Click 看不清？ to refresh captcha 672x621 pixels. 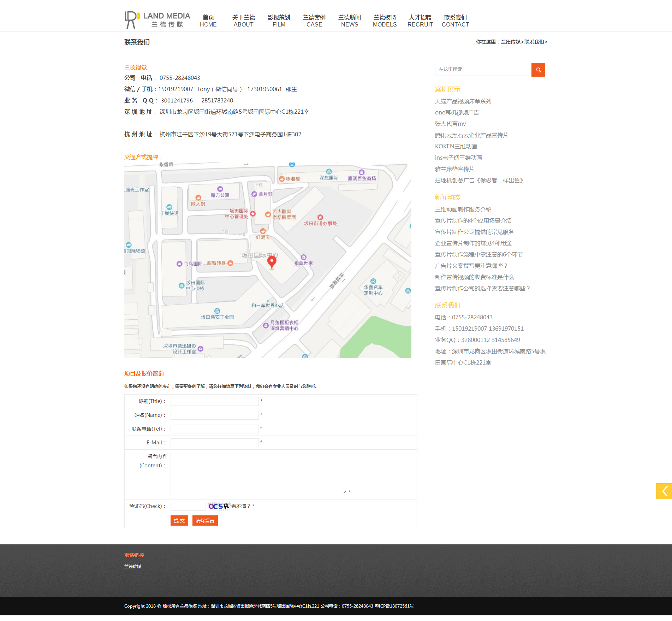(x=241, y=506)
